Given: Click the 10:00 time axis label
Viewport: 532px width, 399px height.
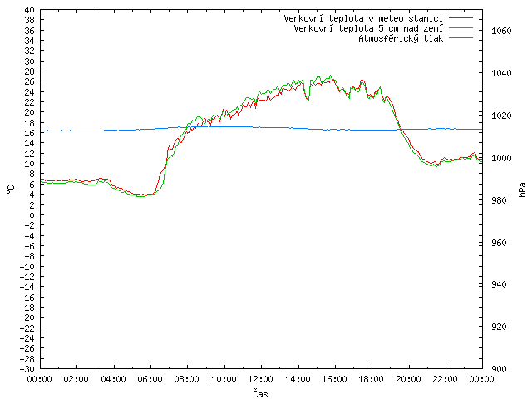Looking at the screenshot, I should 224,379.
